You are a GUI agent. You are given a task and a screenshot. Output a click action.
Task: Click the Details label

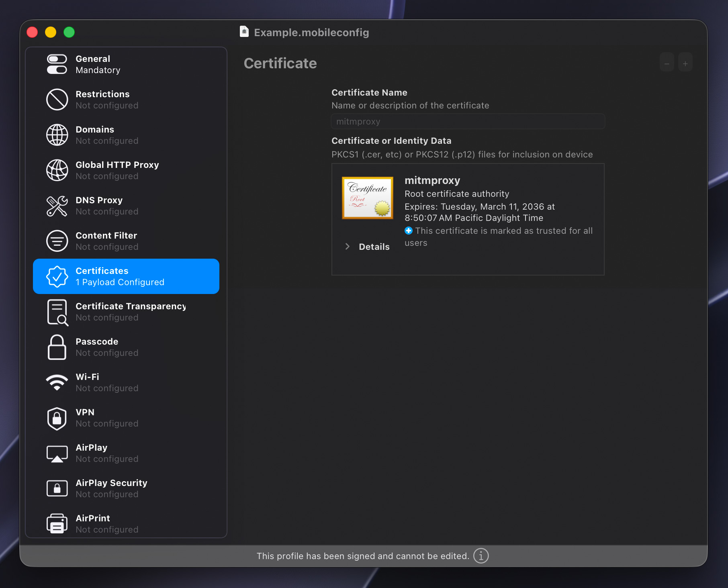pyautogui.click(x=374, y=247)
